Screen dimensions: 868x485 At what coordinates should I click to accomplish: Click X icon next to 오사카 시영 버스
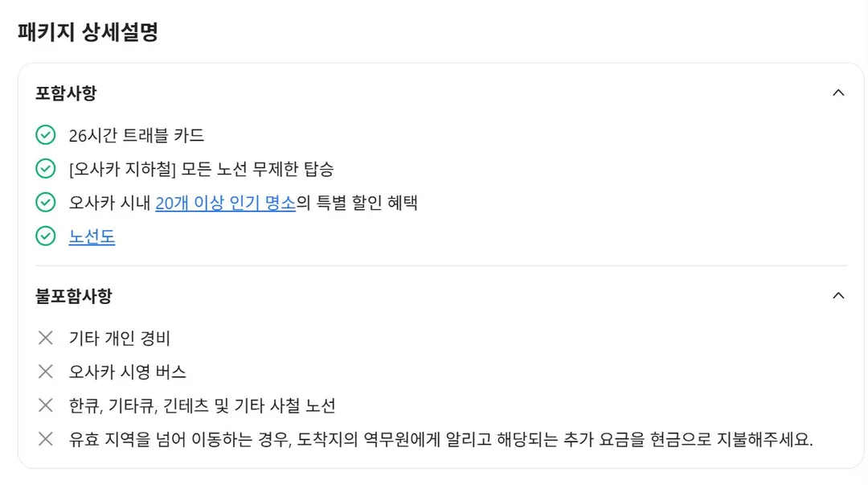click(45, 372)
